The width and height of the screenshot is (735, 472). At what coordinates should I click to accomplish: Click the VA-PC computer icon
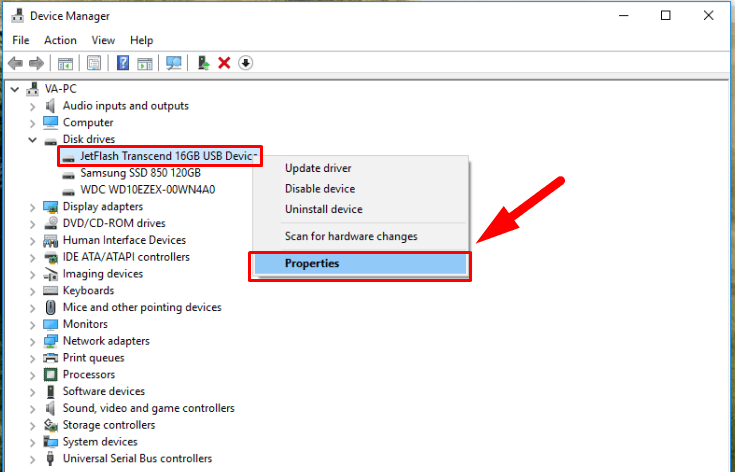click(x=32, y=89)
